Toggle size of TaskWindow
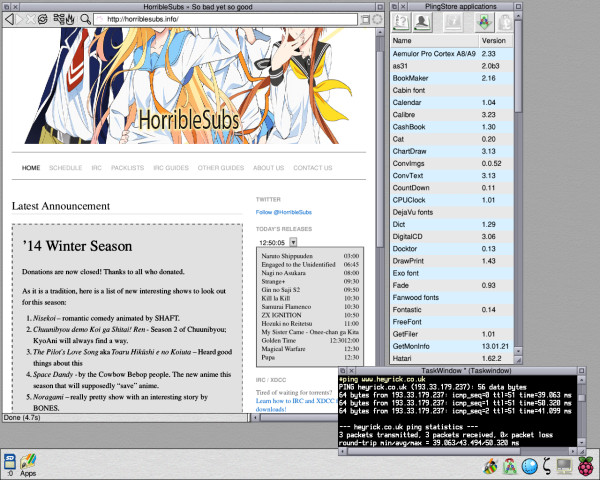 pos(581,371)
